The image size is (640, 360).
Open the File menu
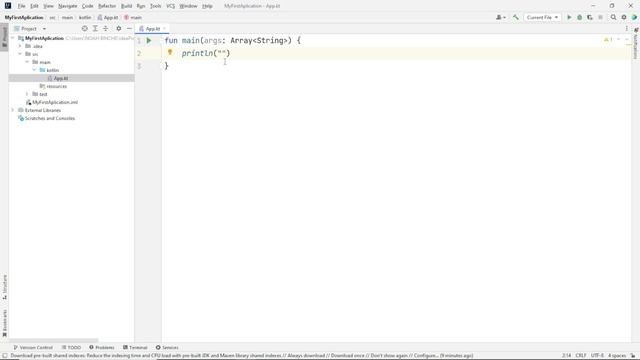pos(21,6)
